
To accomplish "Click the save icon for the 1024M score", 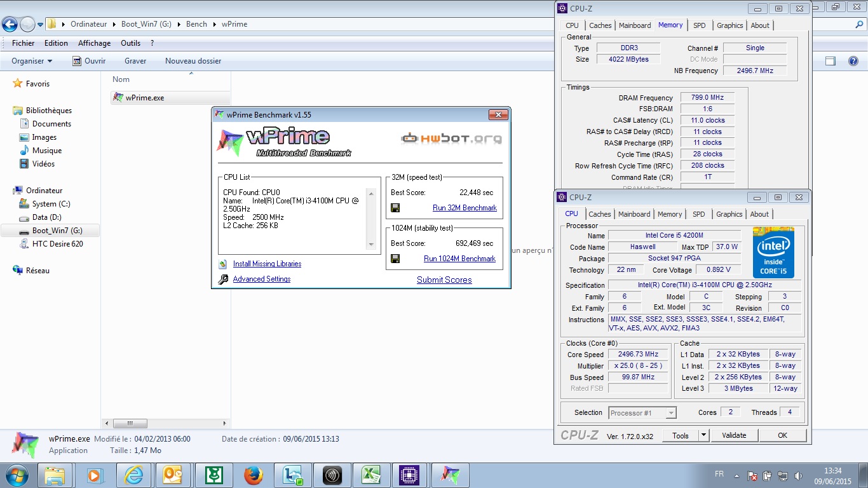I will pyautogui.click(x=395, y=259).
